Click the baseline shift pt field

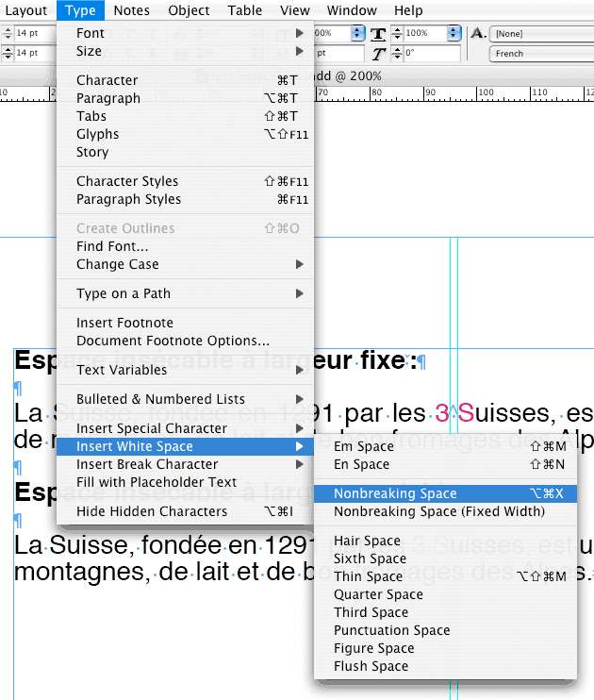coord(339,53)
